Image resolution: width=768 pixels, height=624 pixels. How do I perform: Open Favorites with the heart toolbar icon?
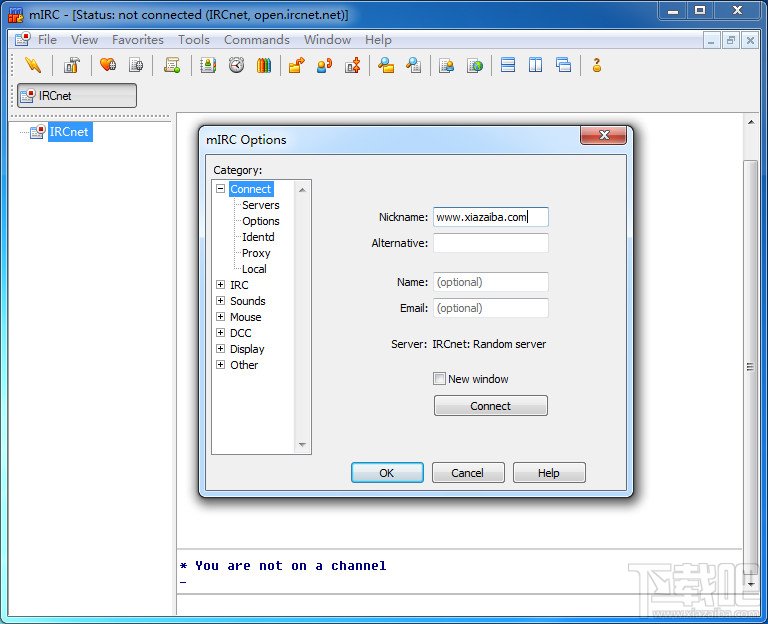(108, 65)
